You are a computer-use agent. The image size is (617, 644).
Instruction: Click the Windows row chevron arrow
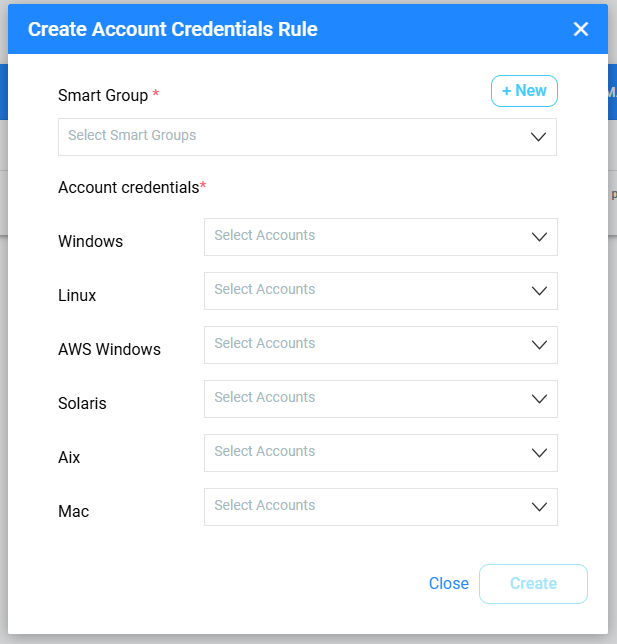coord(540,237)
